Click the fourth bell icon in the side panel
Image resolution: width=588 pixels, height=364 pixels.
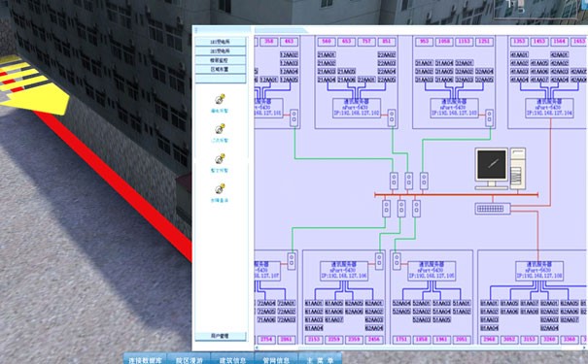click(x=220, y=188)
